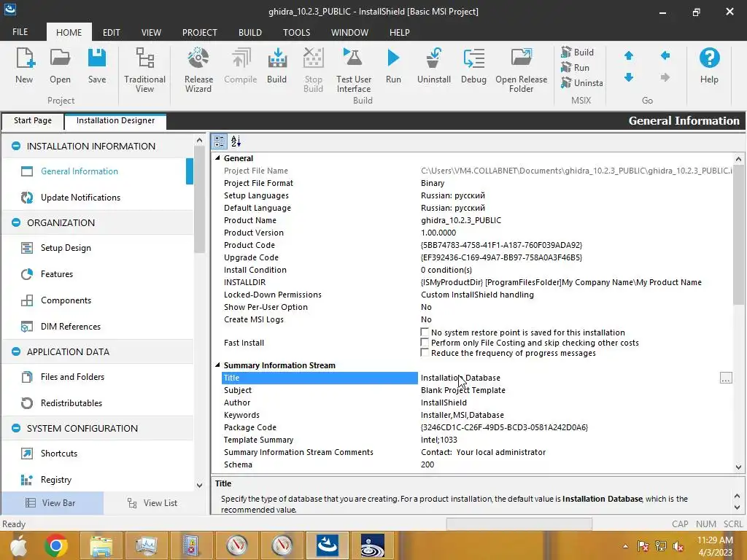Create a New project

coord(24,66)
